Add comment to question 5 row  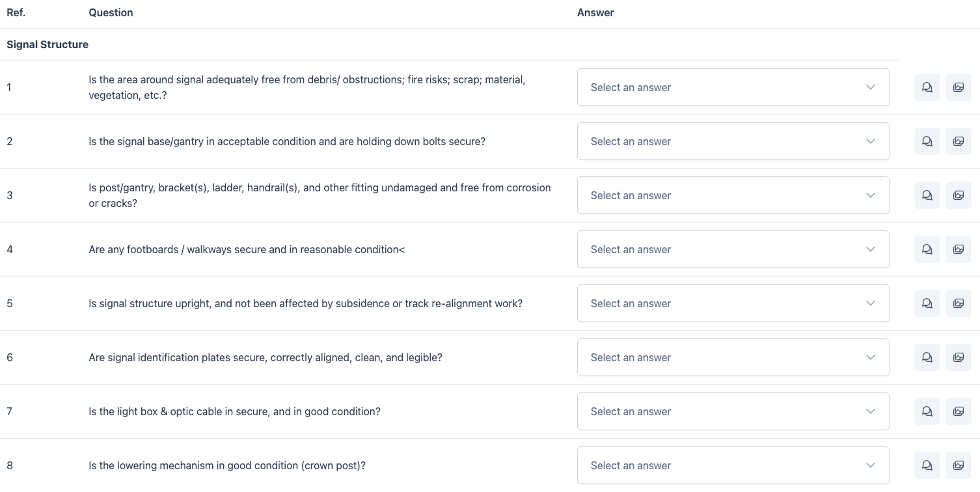coord(927,303)
